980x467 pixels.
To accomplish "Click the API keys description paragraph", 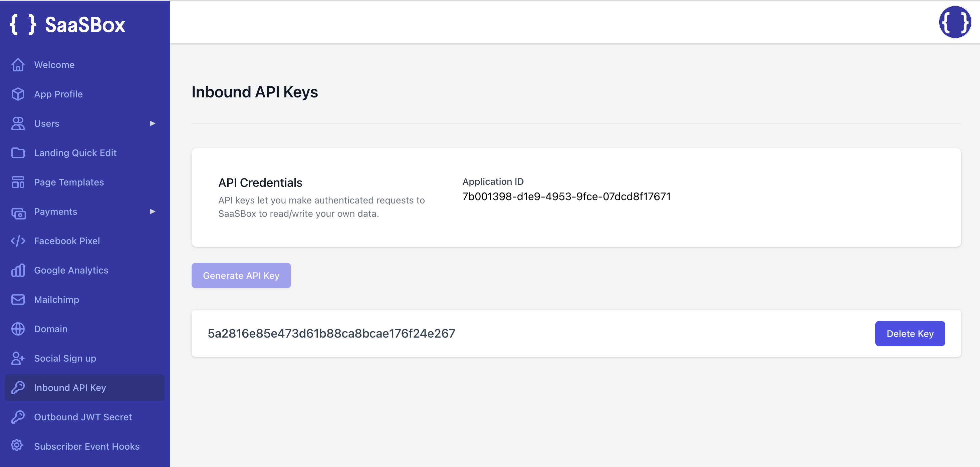I will coord(321,207).
